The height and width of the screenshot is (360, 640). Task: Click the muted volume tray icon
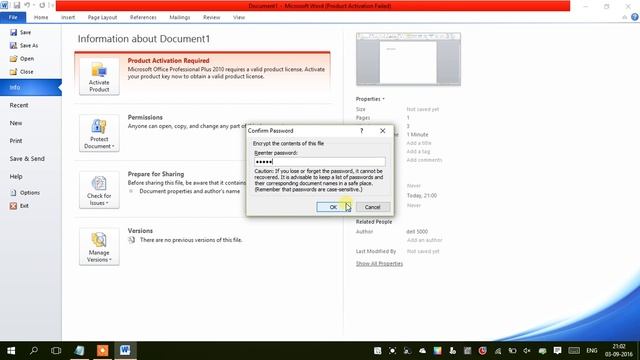[527, 351]
